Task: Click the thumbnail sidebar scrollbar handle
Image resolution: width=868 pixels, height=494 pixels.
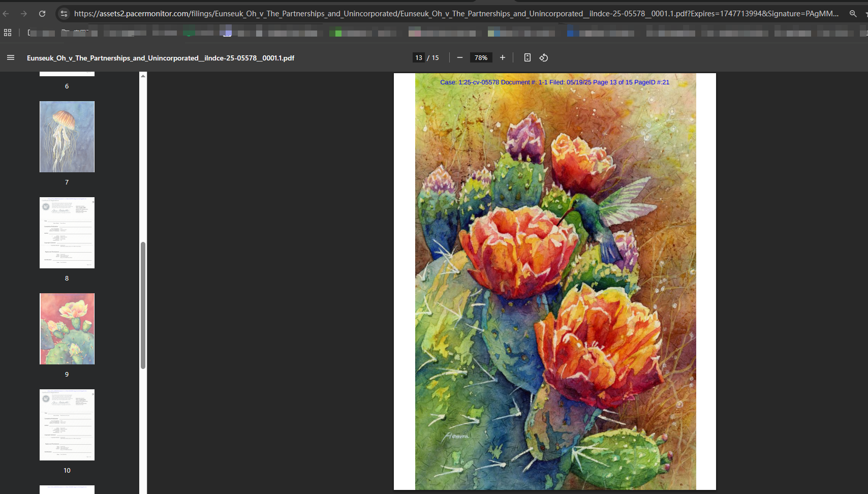Action: tap(143, 305)
